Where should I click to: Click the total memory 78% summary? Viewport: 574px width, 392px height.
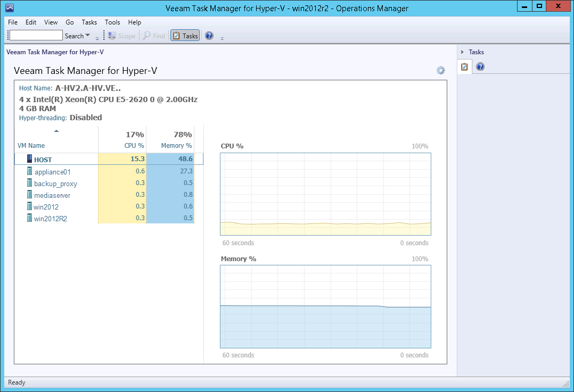coord(183,135)
